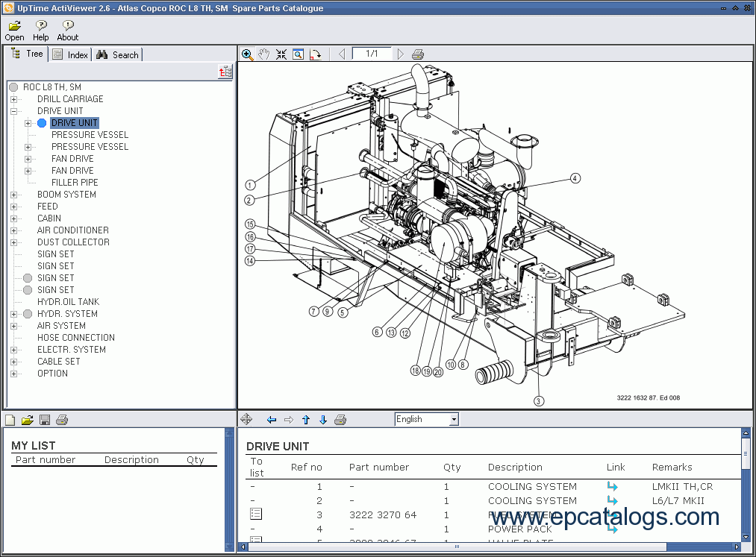Viewport: 756px width, 557px height.
Task: Follow the link arrow for ref 1 Cooling System
Action: (612, 487)
